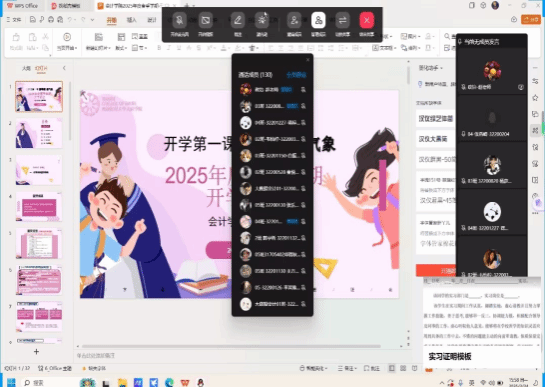Image resolution: width=546 pixels, height=388 pixels.
Task: Choose the 汉仪综艺体简 font card
Action: (436, 119)
